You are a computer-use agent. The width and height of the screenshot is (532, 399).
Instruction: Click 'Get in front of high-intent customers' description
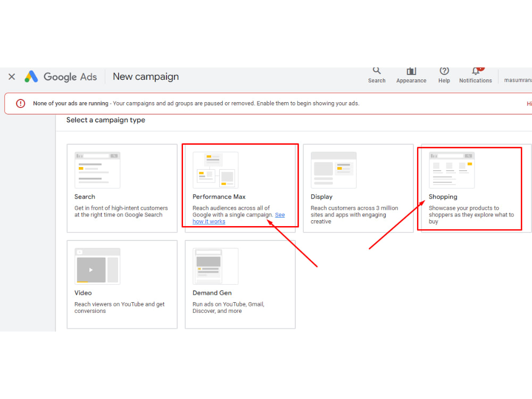coord(121,211)
